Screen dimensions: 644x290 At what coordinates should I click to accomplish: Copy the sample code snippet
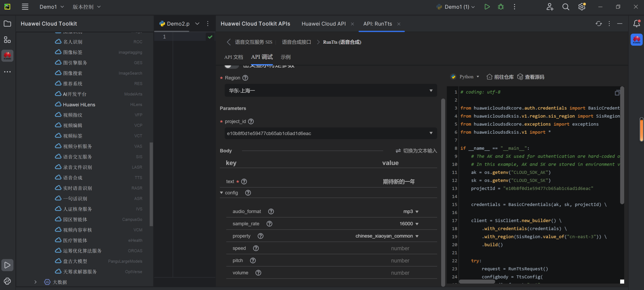(x=617, y=93)
